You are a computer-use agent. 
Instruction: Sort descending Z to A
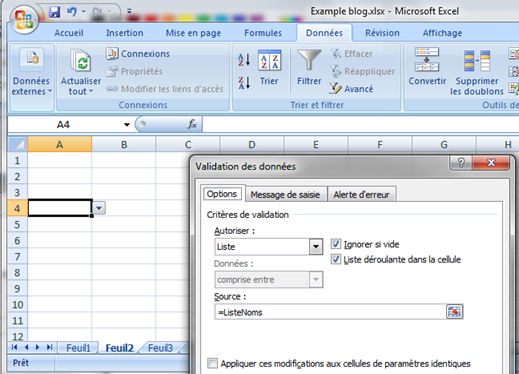(x=244, y=82)
